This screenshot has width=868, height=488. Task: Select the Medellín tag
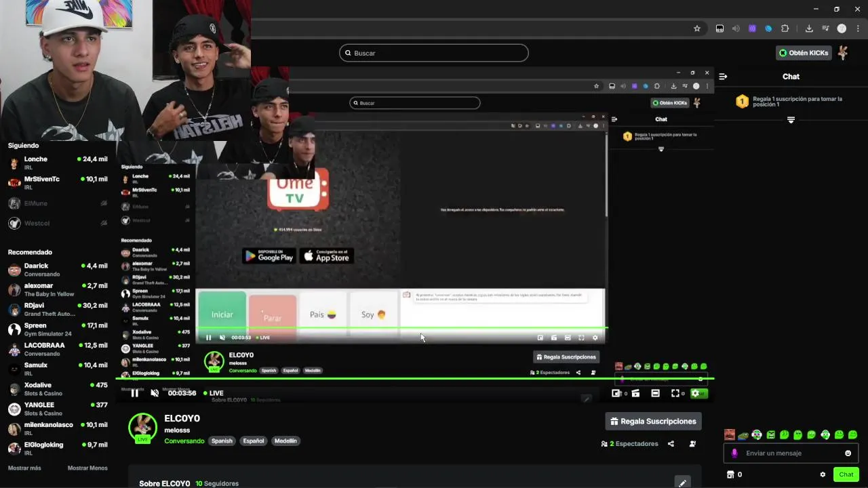pyautogui.click(x=285, y=441)
